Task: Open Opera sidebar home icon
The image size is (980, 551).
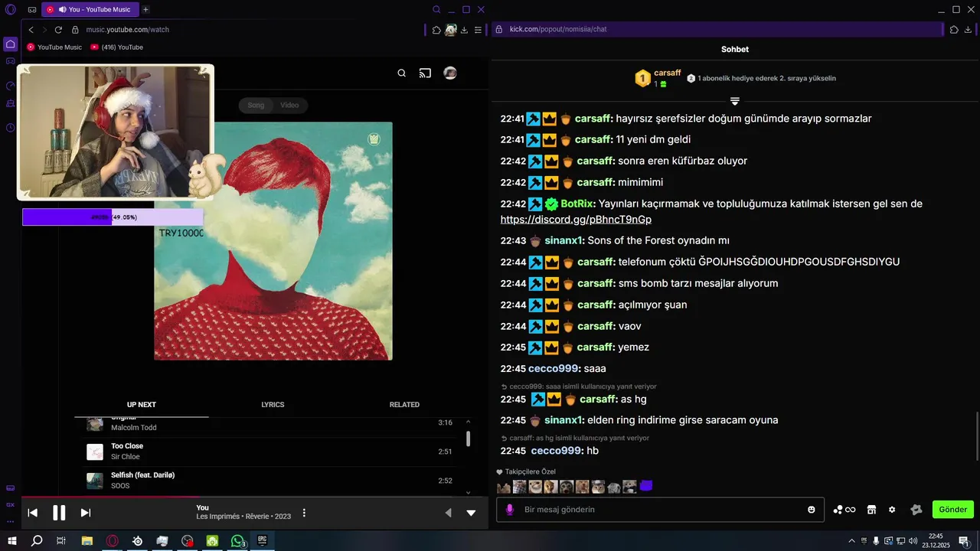Action: tap(11, 44)
